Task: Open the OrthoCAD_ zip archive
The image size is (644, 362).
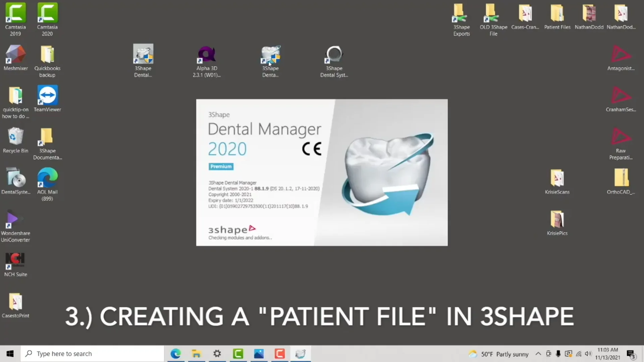Action: pyautogui.click(x=621, y=181)
